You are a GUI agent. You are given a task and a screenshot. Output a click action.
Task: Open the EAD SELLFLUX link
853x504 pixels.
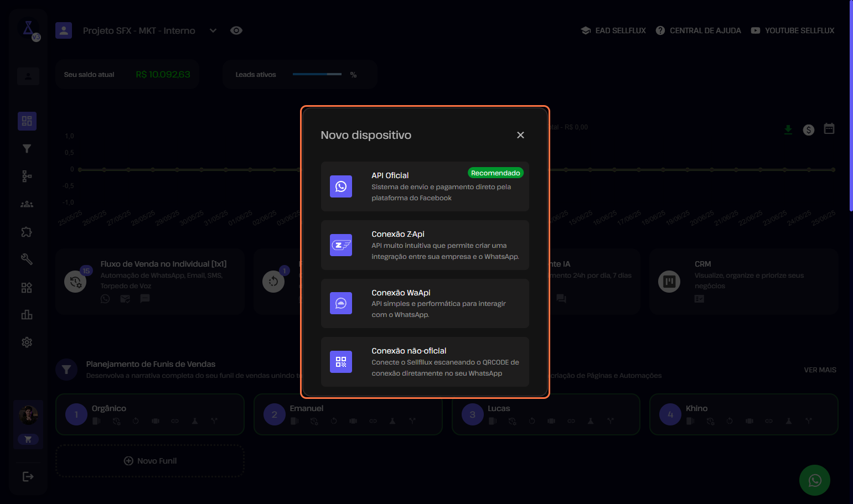(x=613, y=30)
